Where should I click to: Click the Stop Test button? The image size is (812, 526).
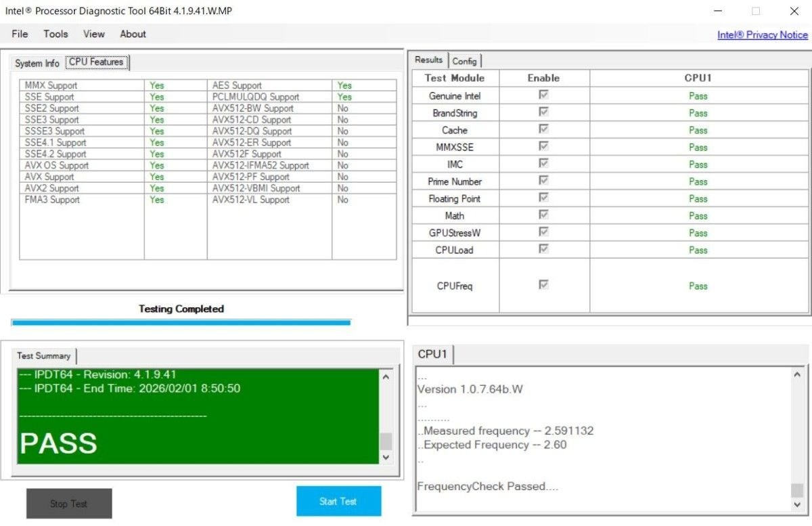click(69, 504)
